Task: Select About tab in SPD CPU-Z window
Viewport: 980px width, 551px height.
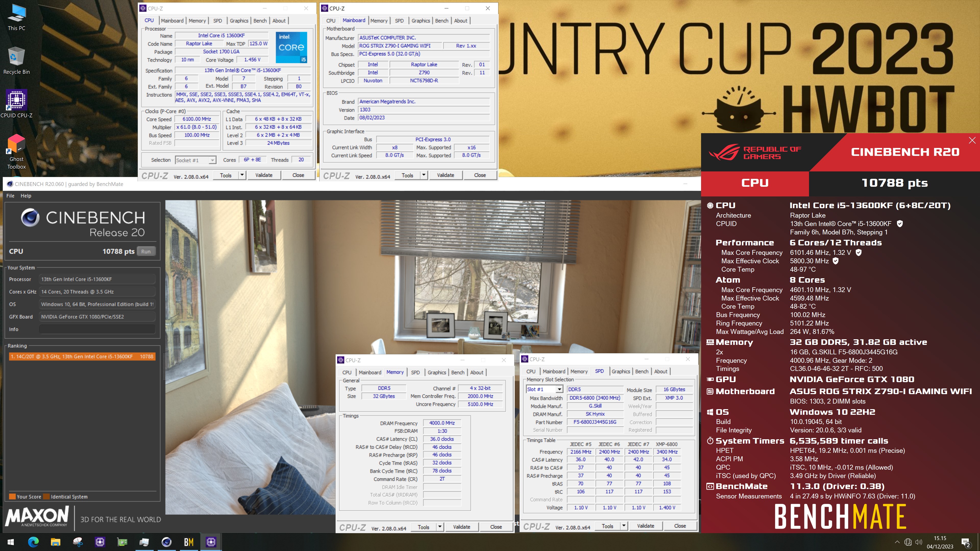Action: pyautogui.click(x=660, y=371)
